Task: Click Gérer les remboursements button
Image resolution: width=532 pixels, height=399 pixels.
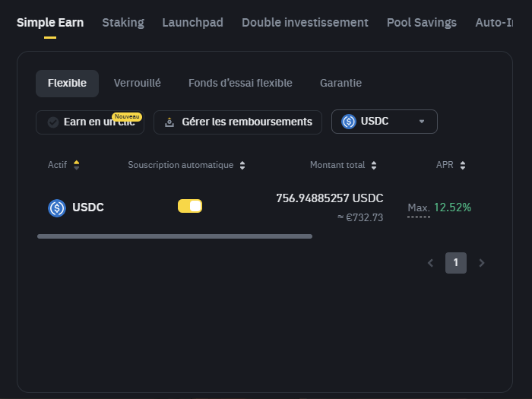Action: (238, 122)
